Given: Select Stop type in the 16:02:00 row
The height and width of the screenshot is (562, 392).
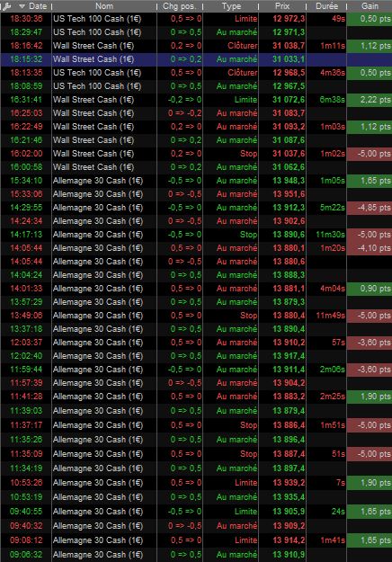Looking at the screenshot, I should click(x=249, y=154).
